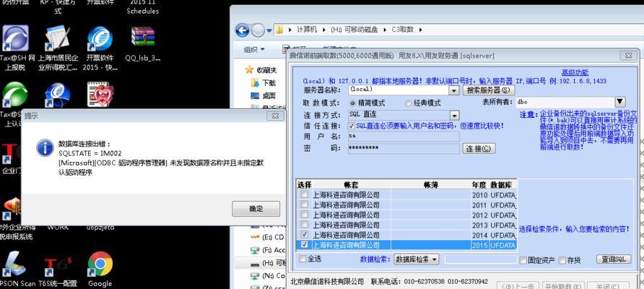
Task: Click Explorer's greyed forward arrow
Action: click(258, 30)
